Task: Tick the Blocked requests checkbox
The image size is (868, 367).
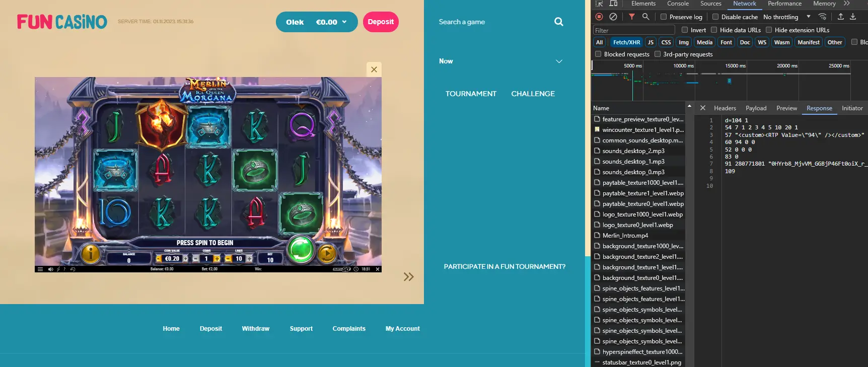Action: (x=598, y=54)
